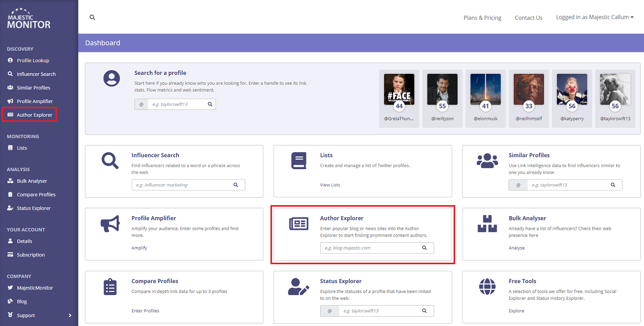Click the Majestic Monitor logo
This screenshot has height=326, width=644.
pyautogui.click(x=29, y=18)
